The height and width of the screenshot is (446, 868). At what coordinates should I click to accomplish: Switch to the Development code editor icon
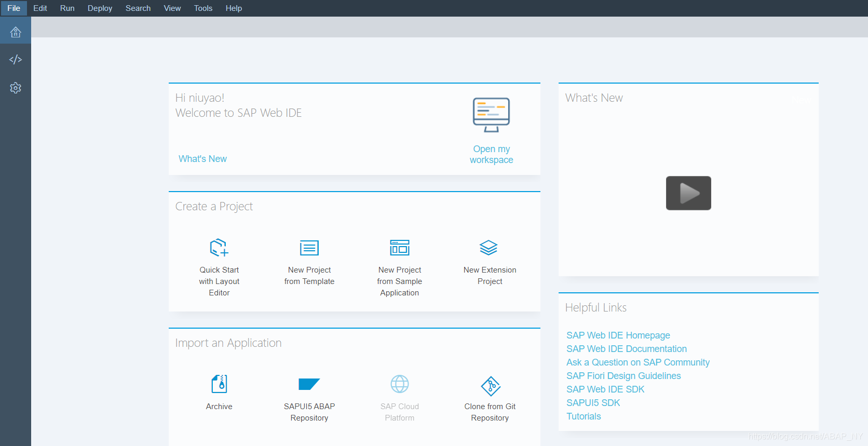pyautogui.click(x=16, y=59)
